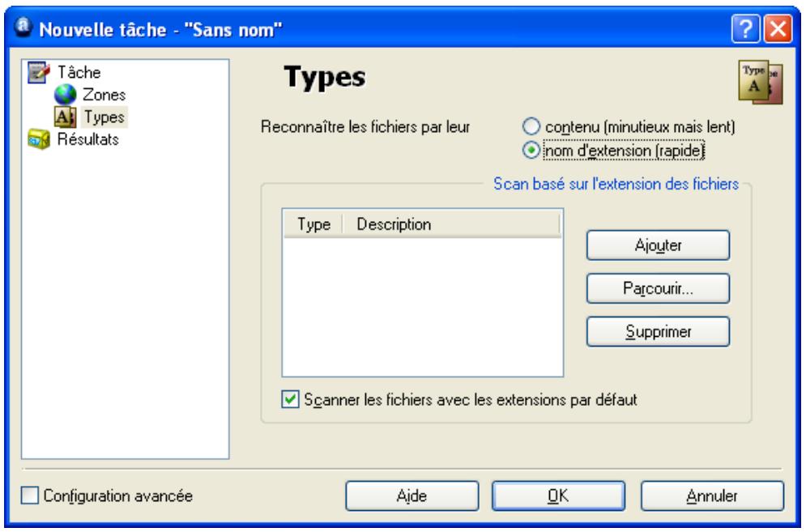This screenshot has height=532, width=806.
Task: Click the question mark help button in title bar
Action: tap(745, 29)
